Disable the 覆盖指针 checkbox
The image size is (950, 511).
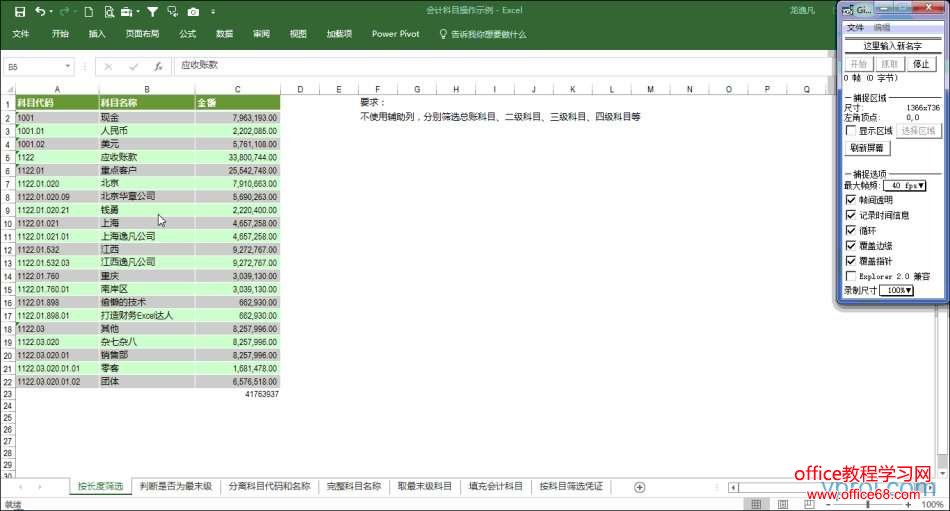(851, 260)
